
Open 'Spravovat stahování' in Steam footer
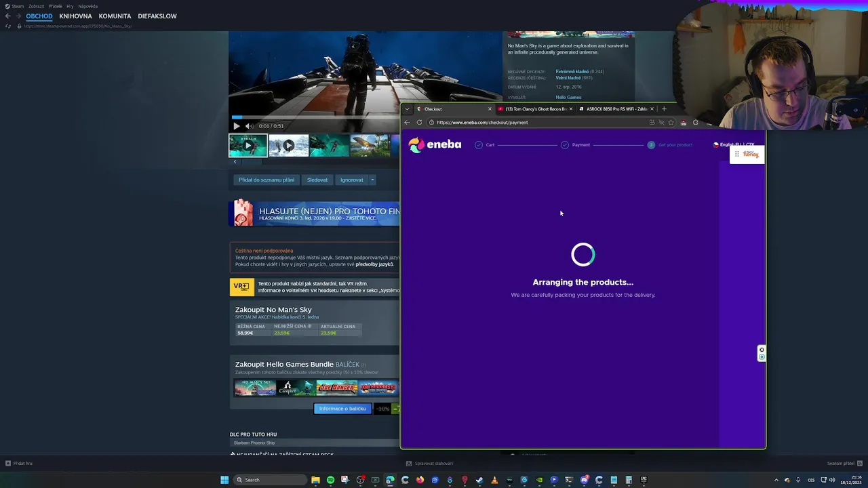click(x=430, y=464)
